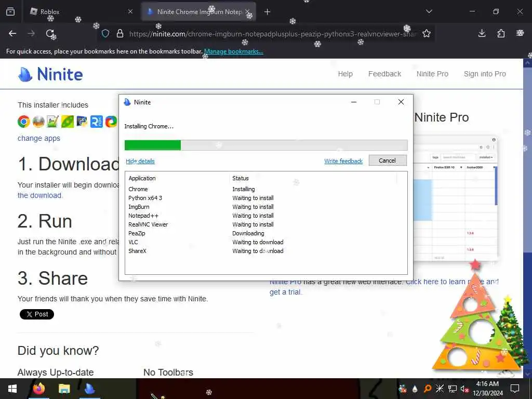The width and height of the screenshot is (532, 399).
Task: Open Ninite Pro in the header
Action: click(432, 74)
